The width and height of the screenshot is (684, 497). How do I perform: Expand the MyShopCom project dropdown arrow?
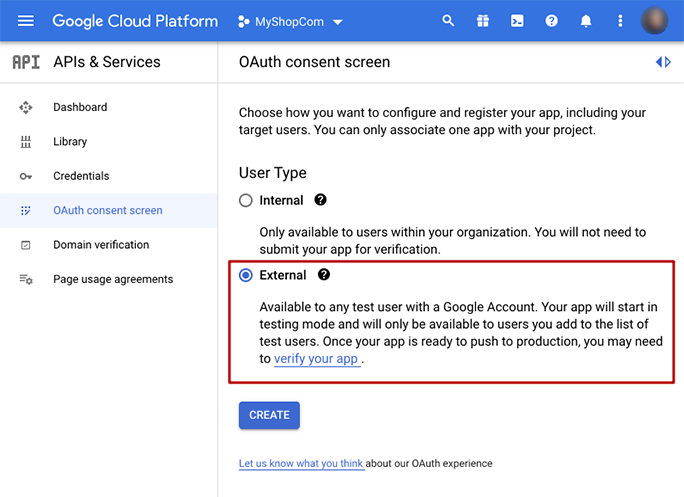tap(338, 22)
